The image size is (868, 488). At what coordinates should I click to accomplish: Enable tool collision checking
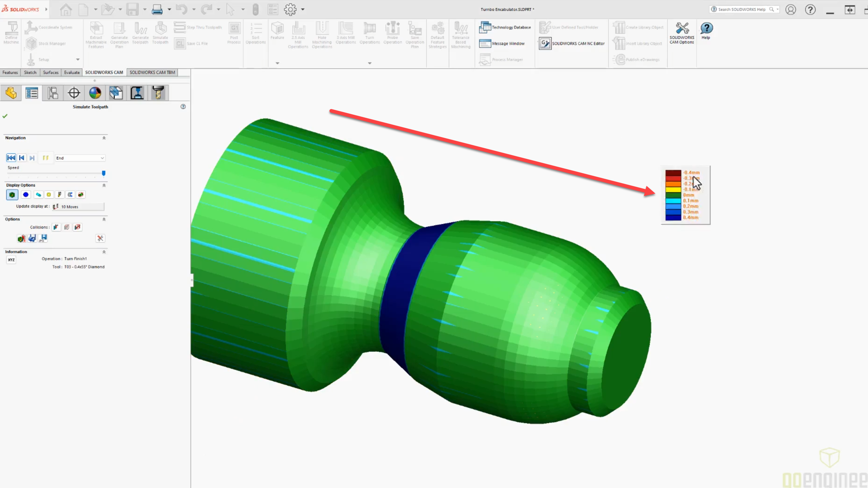[x=56, y=227]
